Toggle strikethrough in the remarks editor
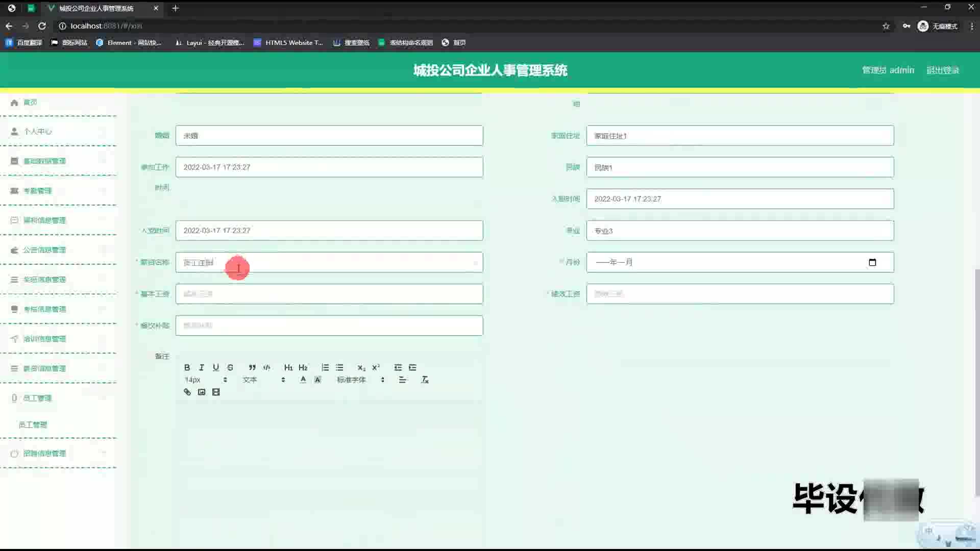 point(230,367)
